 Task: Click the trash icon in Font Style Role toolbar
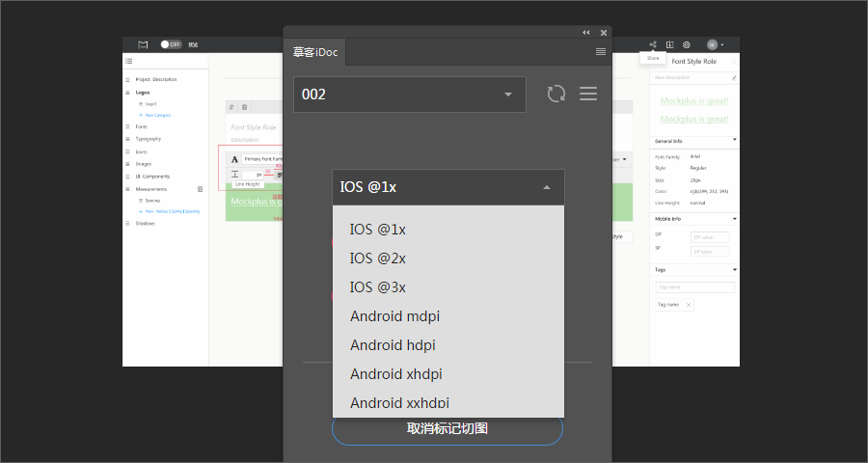coord(245,107)
